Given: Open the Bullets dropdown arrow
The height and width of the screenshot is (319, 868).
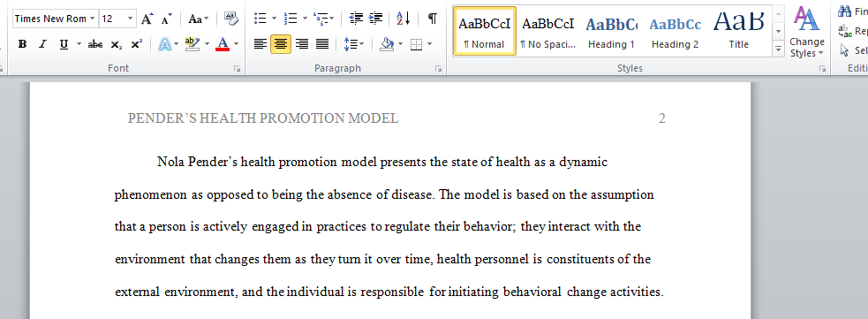Looking at the screenshot, I should (275, 19).
